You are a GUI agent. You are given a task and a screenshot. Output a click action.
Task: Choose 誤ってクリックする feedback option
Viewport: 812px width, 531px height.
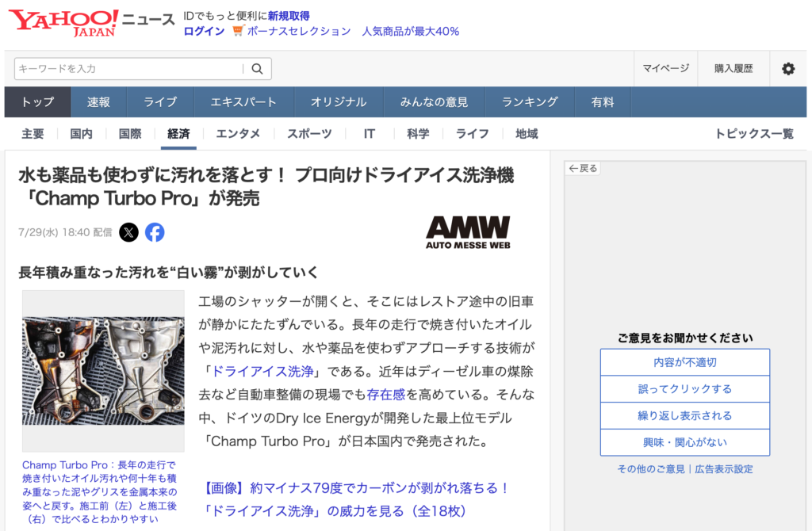tap(685, 389)
